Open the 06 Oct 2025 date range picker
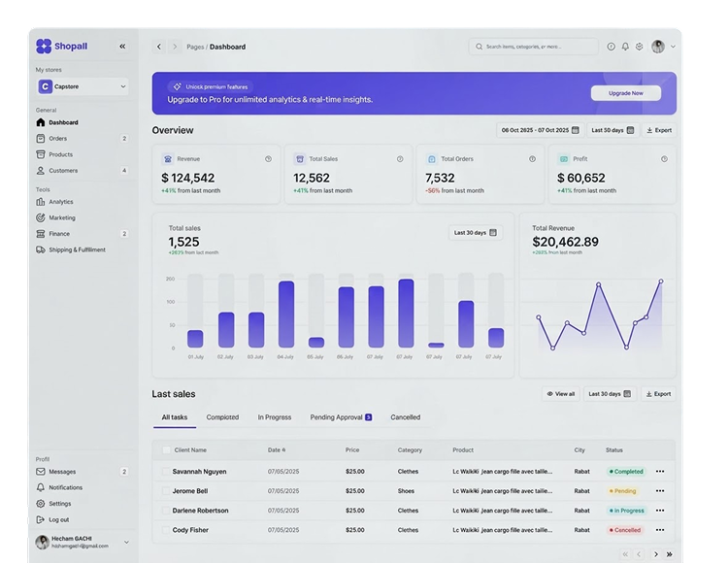The height and width of the screenshot is (563, 728). [540, 130]
